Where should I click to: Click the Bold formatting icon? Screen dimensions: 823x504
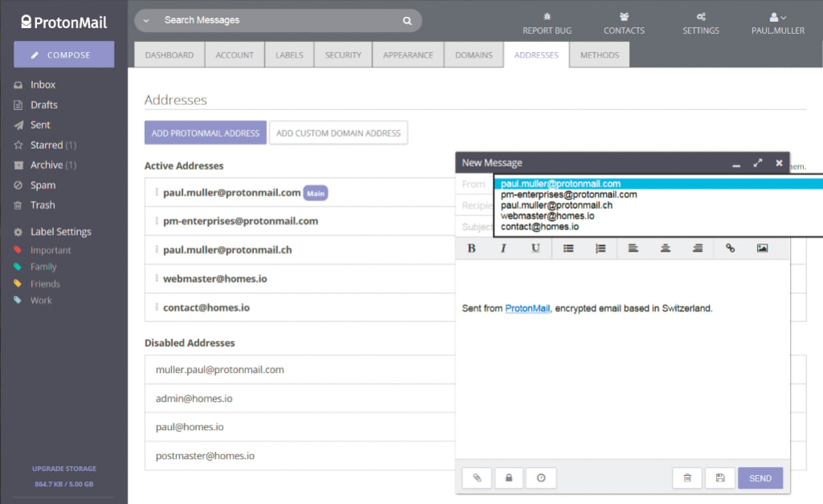coord(471,248)
